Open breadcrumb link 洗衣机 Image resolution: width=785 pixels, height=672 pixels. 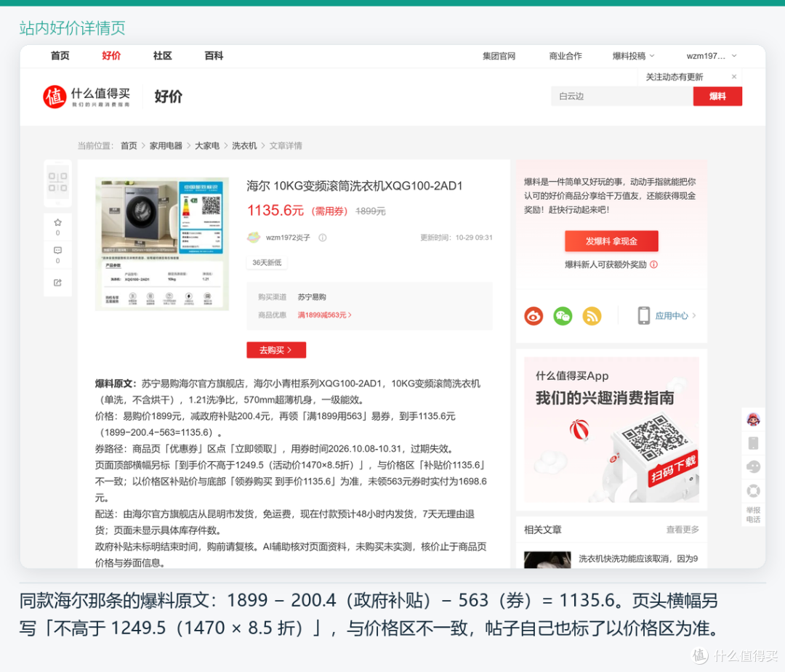tap(244, 145)
